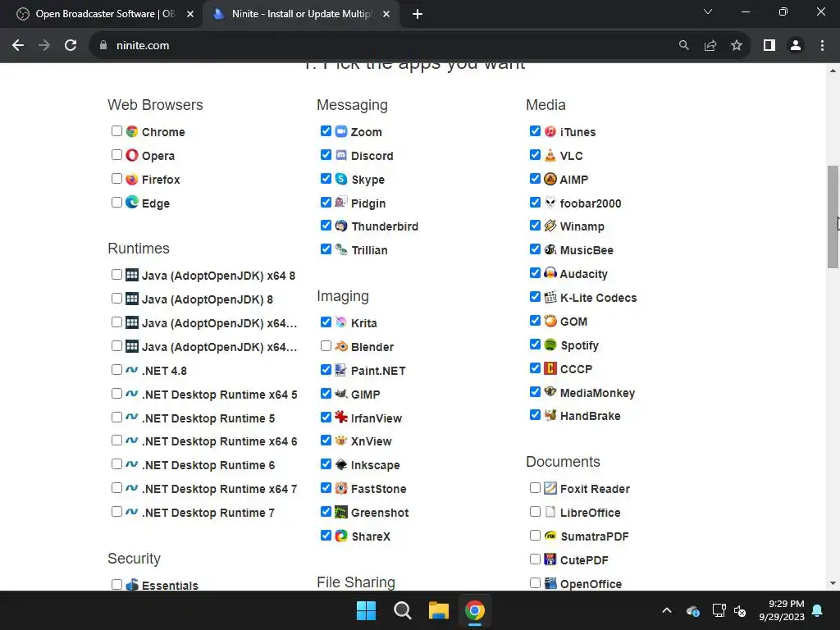Open Windows Start menu
Screen dimensions: 840x630
[x=367, y=610]
